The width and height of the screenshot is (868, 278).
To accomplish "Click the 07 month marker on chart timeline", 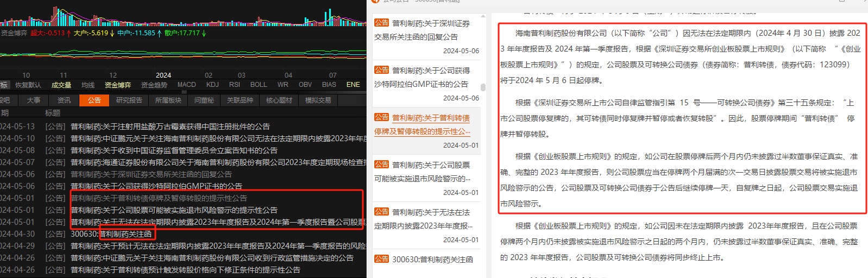I will pos(333,75).
